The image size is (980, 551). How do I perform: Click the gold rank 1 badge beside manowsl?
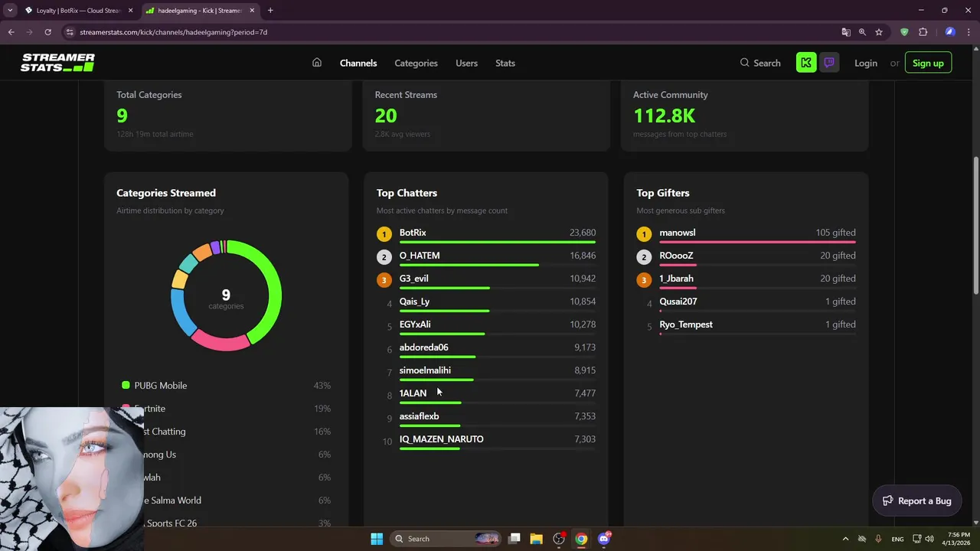644,234
